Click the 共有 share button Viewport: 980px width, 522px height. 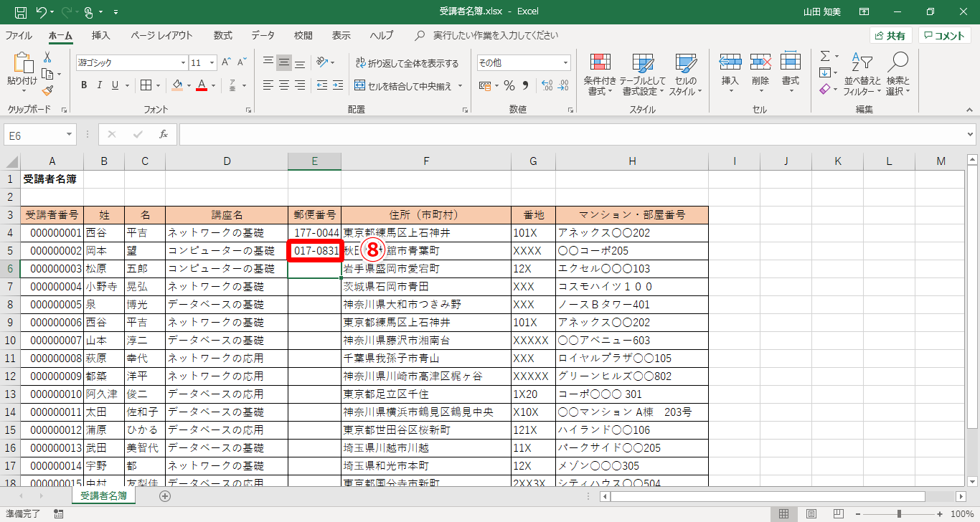tap(890, 36)
